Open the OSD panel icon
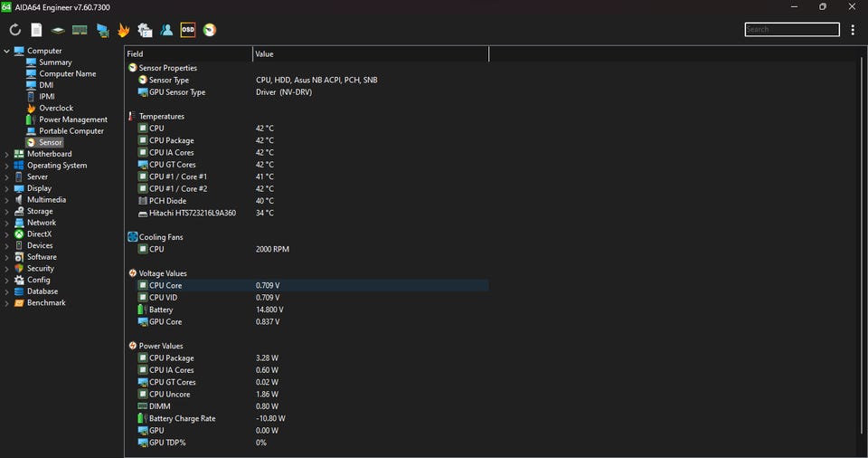868x458 pixels. 188,30
